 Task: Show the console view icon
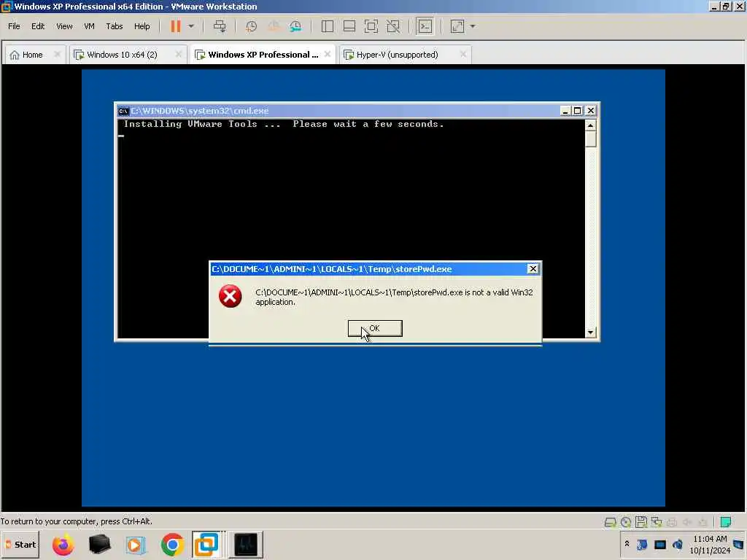tap(425, 26)
